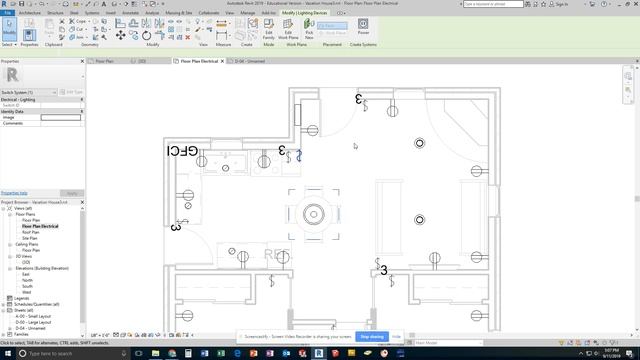The image size is (640, 360).
Task: Click Edit Work Plane icon
Action: point(288,29)
